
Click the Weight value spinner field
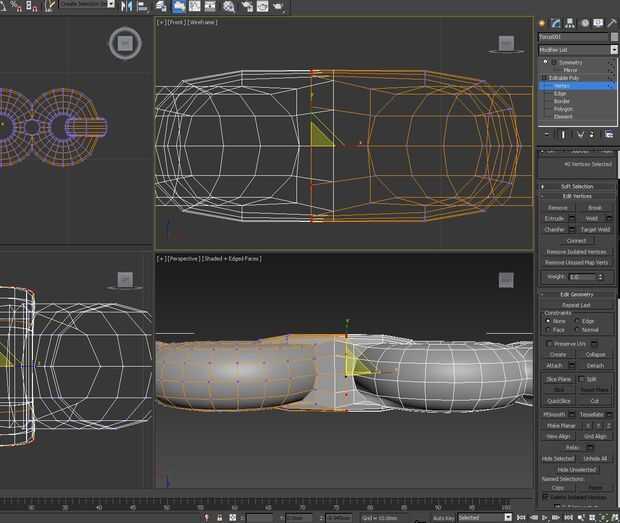tap(584, 276)
